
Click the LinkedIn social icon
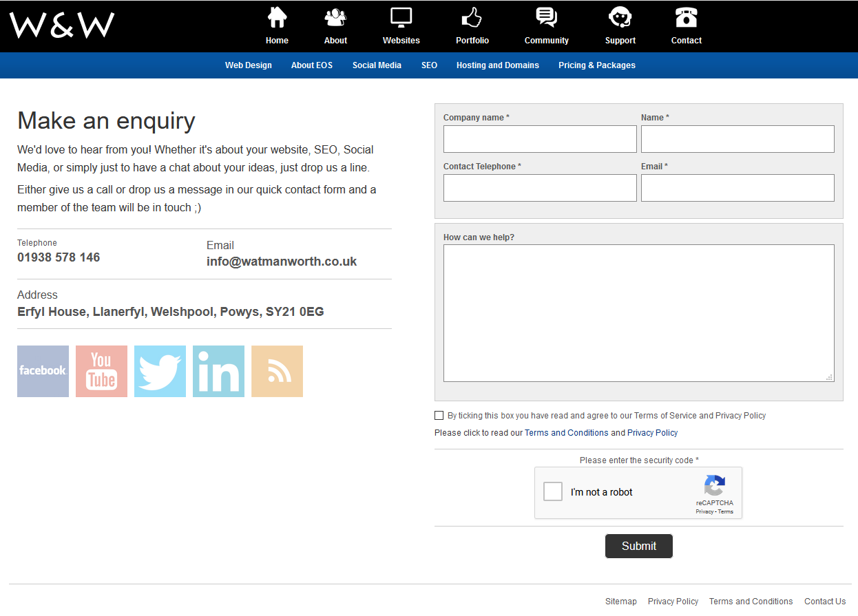click(x=218, y=371)
